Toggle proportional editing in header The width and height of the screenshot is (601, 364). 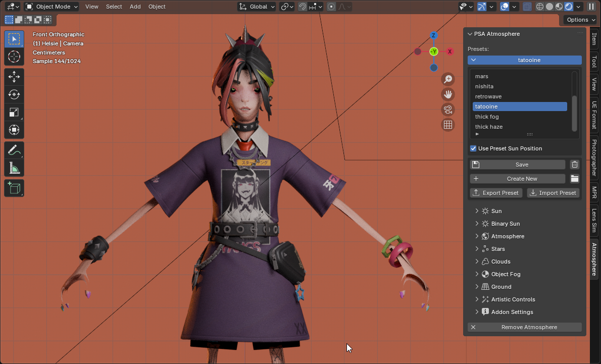point(331,7)
